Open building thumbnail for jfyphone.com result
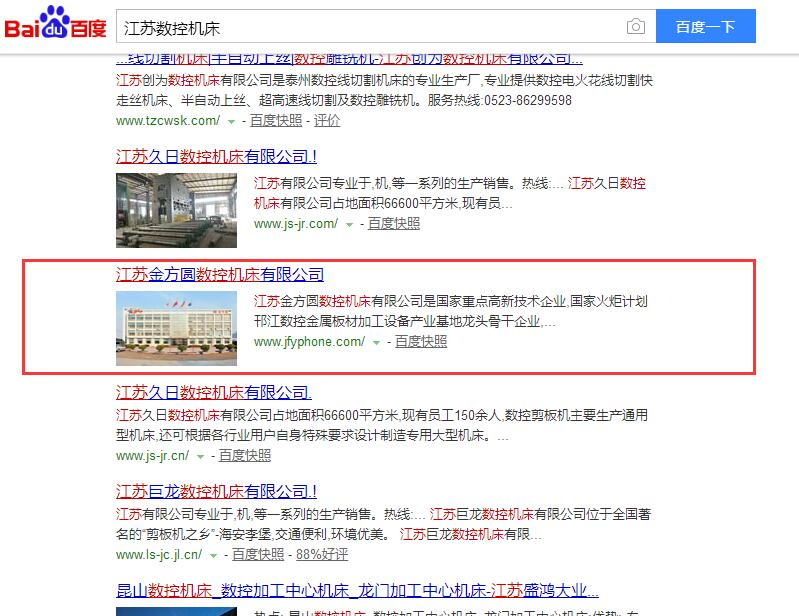The width and height of the screenshot is (799, 616). (176, 329)
